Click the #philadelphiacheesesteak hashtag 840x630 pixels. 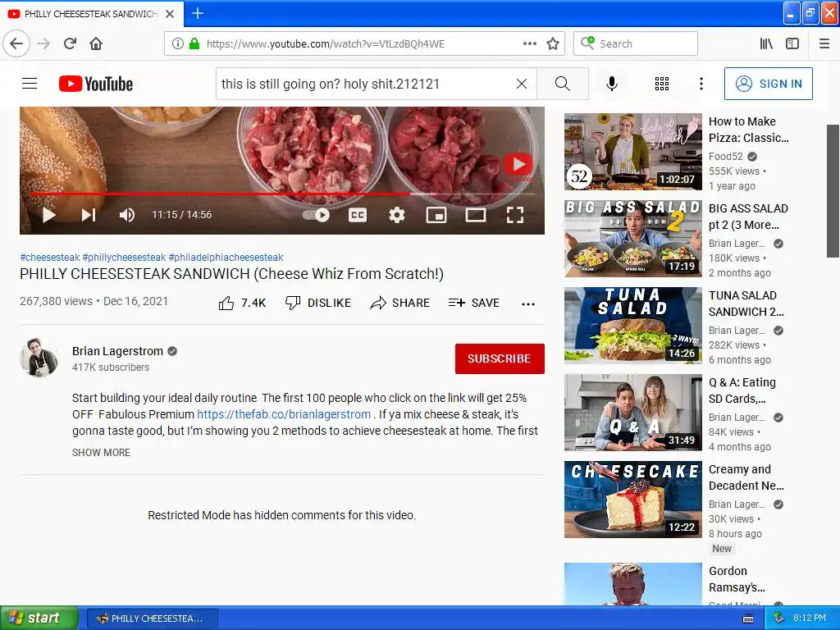click(x=226, y=257)
